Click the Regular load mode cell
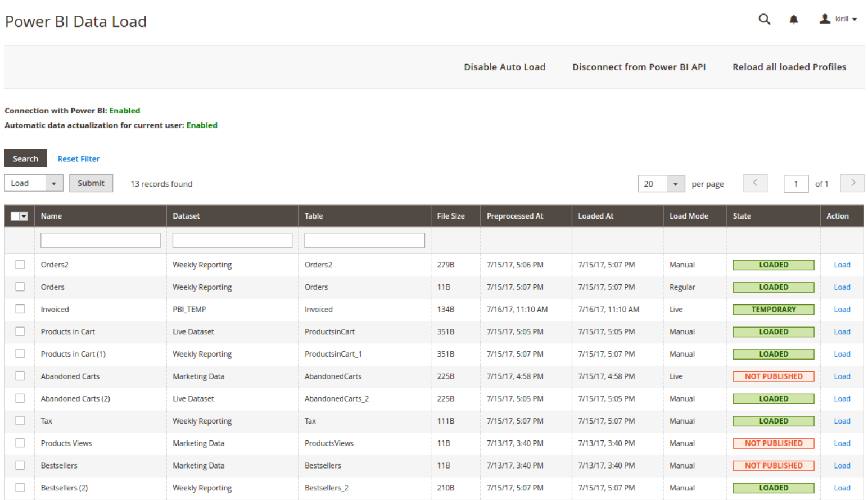 (682, 287)
